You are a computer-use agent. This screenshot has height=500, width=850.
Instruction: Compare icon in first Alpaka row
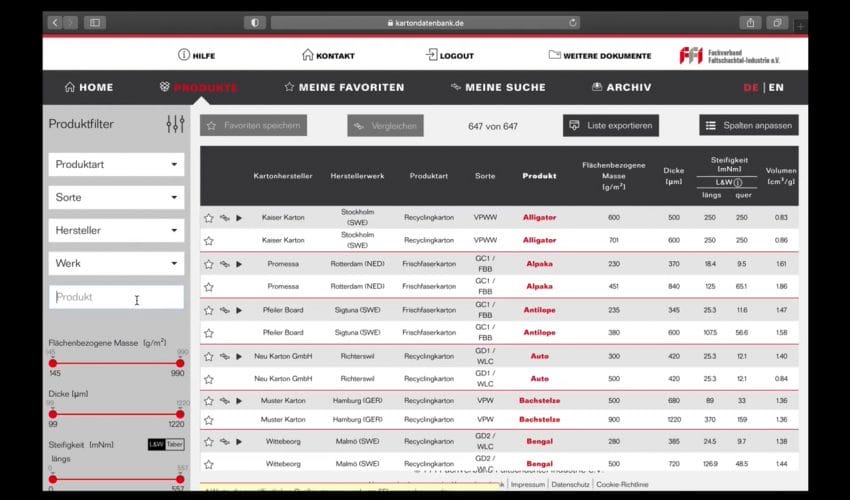(x=224, y=264)
